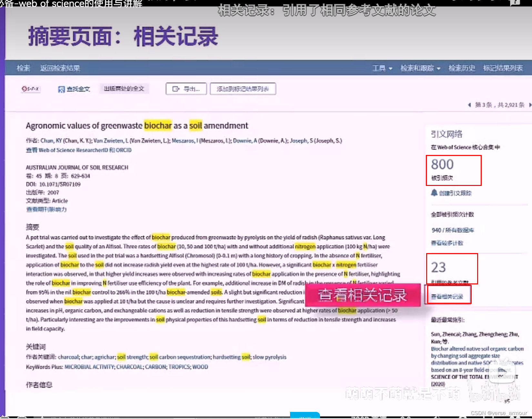Image resolution: width=532 pixels, height=419 pixels.
Task: Click the 作者信息 author info heading
Action: 39,385
